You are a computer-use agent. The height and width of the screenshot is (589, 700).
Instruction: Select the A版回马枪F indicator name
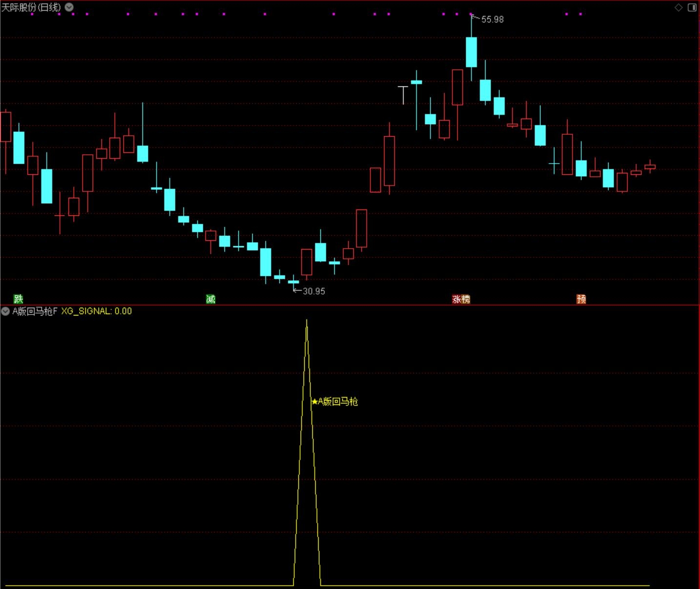(x=35, y=312)
